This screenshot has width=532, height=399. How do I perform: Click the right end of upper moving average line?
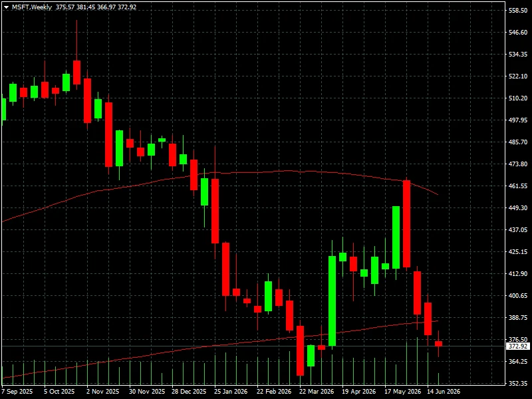[438, 194]
